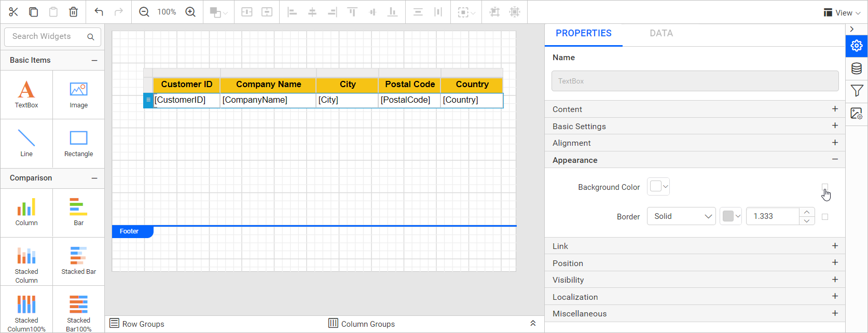Open the sizing options dropdown in toolbar
Screen dimensions: 868x333
pos(466,12)
